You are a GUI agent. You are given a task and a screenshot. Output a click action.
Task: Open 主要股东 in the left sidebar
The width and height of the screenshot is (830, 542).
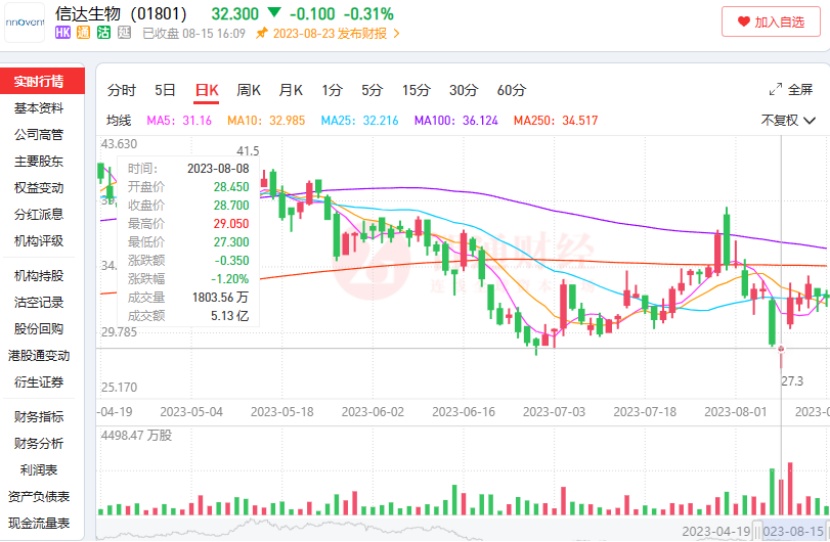pyautogui.click(x=39, y=161)
